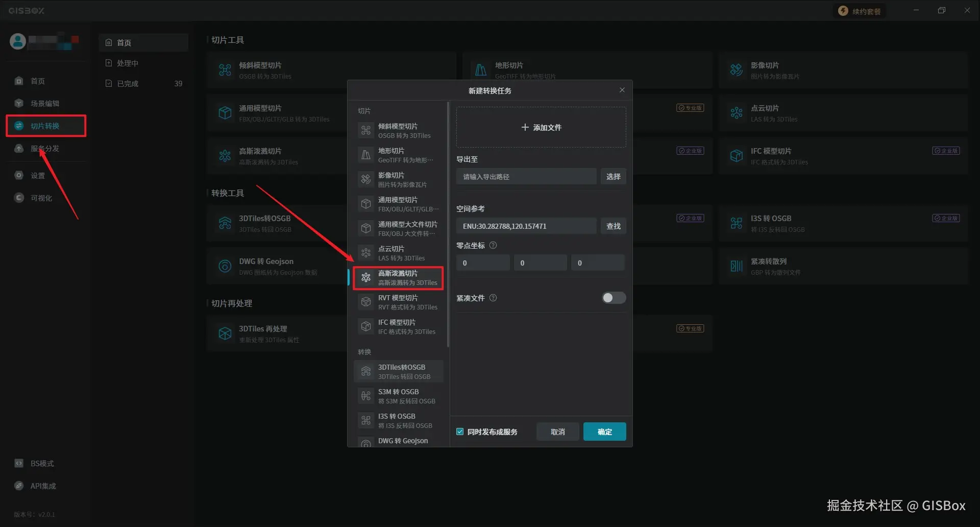
Task: Click dialog task list scrollbar
Action: [x=448, y=225]
